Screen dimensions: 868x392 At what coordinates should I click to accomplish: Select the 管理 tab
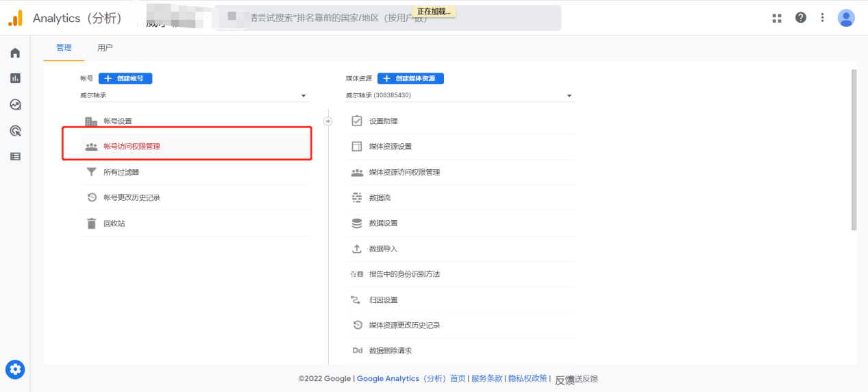coord(64,48)
